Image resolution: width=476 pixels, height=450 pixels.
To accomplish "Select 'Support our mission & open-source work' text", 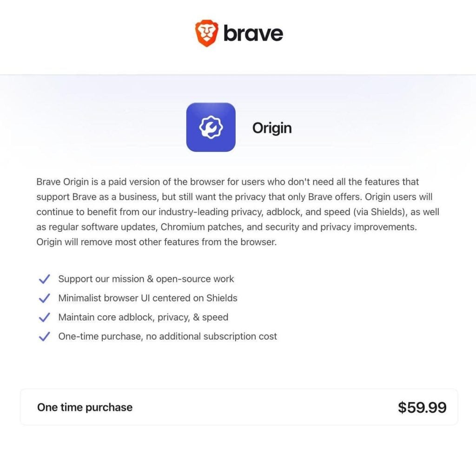I will tap(146, 279).
